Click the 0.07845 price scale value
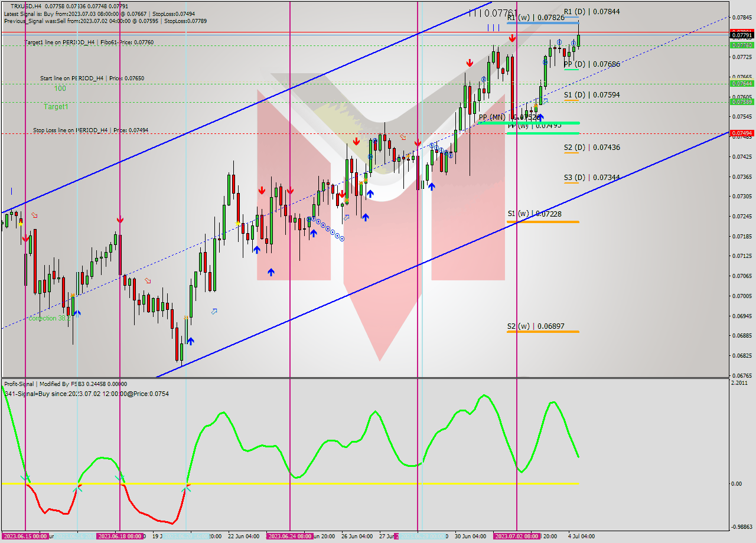 742,17
